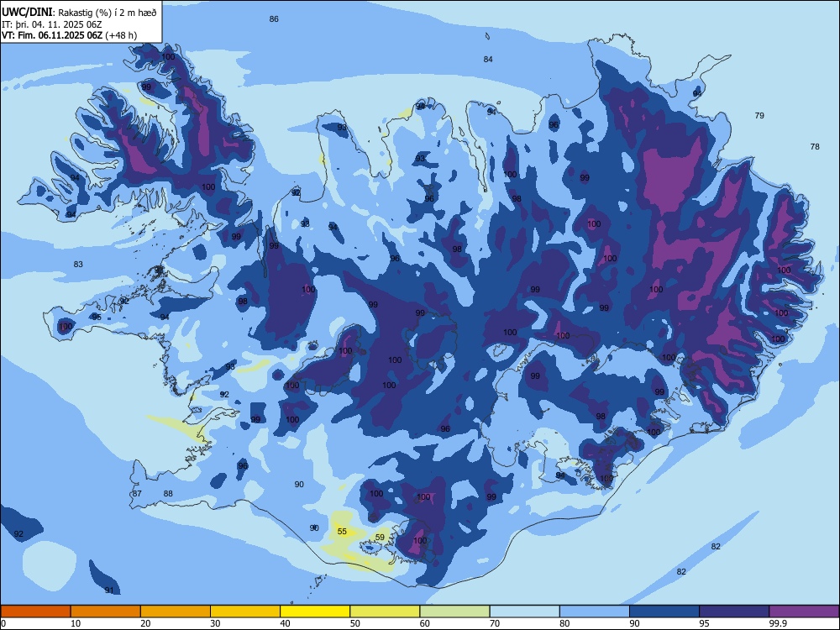Click the legend label '50'

point(355,623)
